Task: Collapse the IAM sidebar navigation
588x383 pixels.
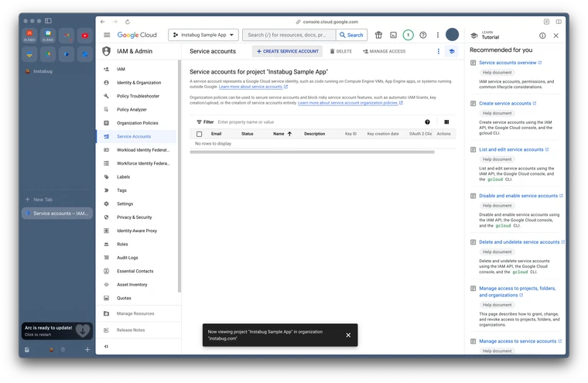Action: tap(107, 347)
